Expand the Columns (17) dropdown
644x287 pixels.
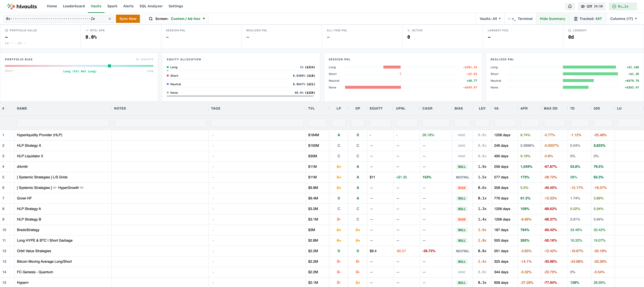pyautogui.click(x=623, y=19)
